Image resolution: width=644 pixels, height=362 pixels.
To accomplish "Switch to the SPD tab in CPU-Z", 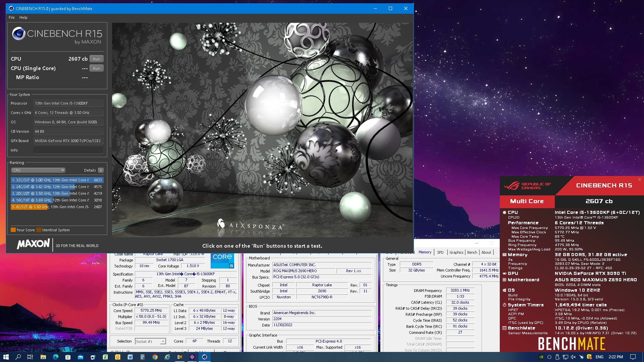I will click(x=440, y=252).
